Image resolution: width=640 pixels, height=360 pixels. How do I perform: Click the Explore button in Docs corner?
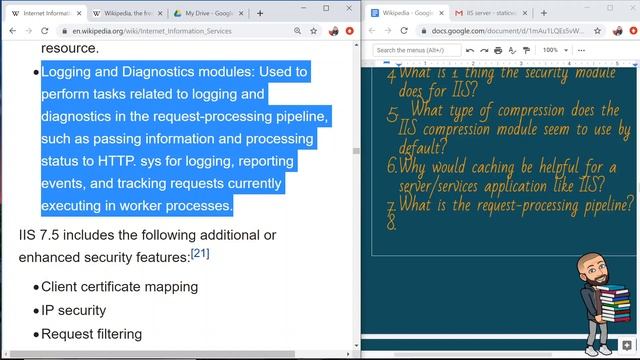(x=627, y=345)
